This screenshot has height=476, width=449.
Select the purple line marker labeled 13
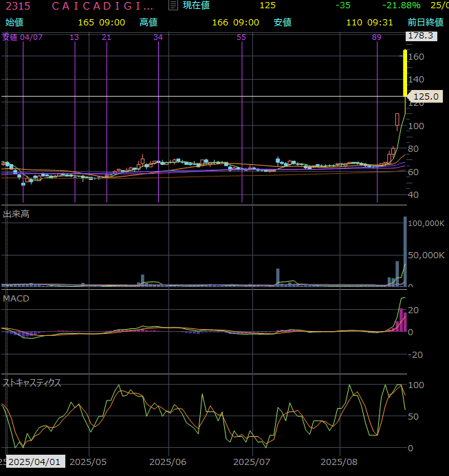(x=74, y=37)
